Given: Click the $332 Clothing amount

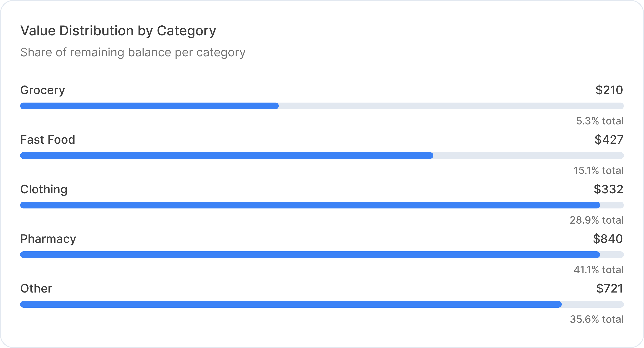Looking at the screenshot, I should tap(608, 189).
